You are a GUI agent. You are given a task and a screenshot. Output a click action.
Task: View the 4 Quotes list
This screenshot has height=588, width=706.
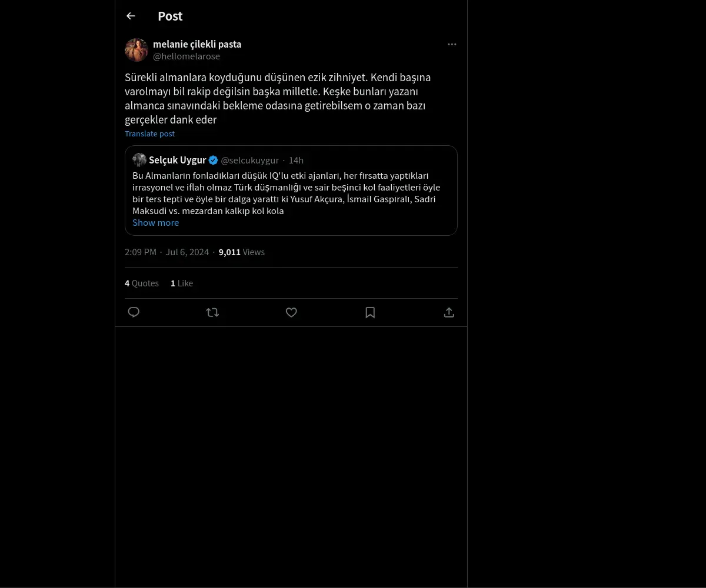[x=142, y=283]
